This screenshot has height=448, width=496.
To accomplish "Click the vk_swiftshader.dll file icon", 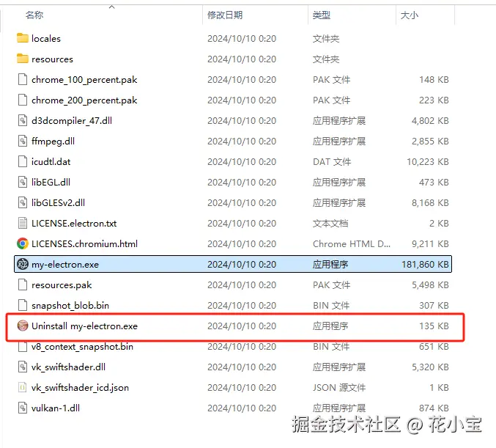I will [x=23, y=367].
